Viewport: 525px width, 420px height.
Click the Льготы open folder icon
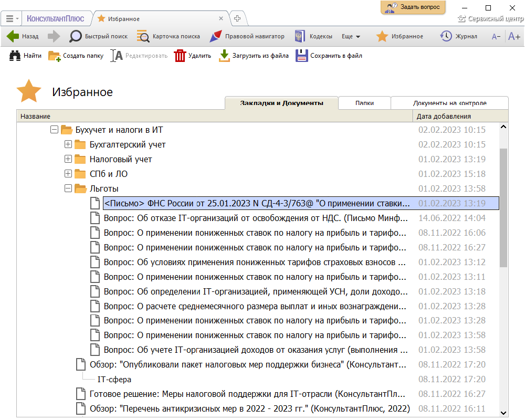[80, 189]
